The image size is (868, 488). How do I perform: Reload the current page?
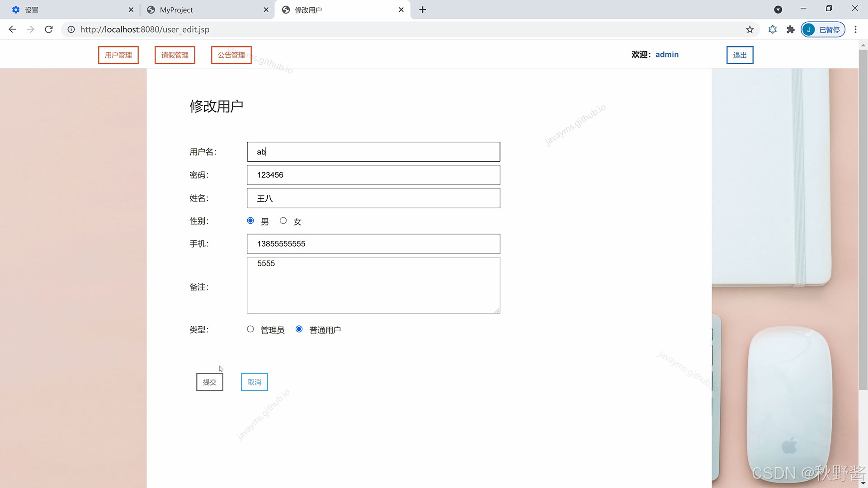(x=49, y=29)
